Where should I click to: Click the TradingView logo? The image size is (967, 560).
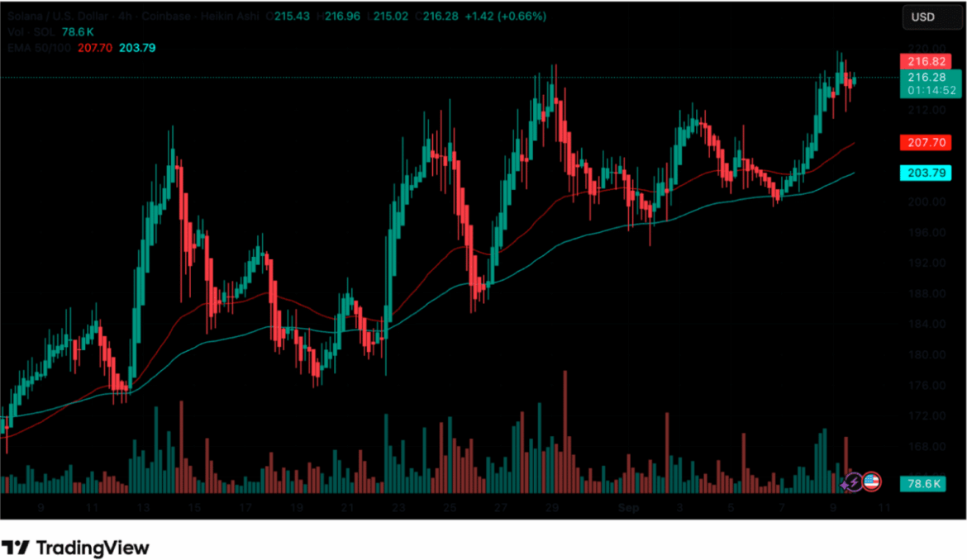point(75,548)
